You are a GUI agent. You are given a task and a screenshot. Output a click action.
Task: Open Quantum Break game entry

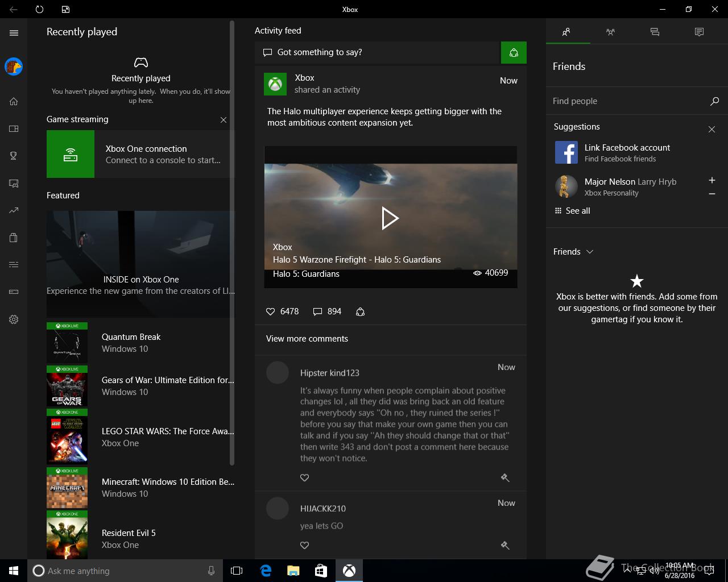pyautogui.click(x=140, y=343)
